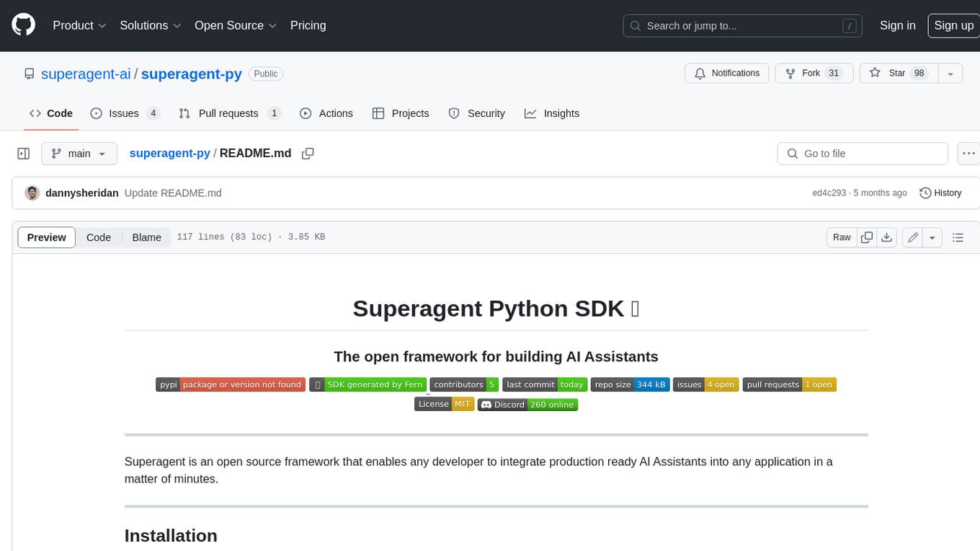Open the Raw file view

click(x=842, y=237)
